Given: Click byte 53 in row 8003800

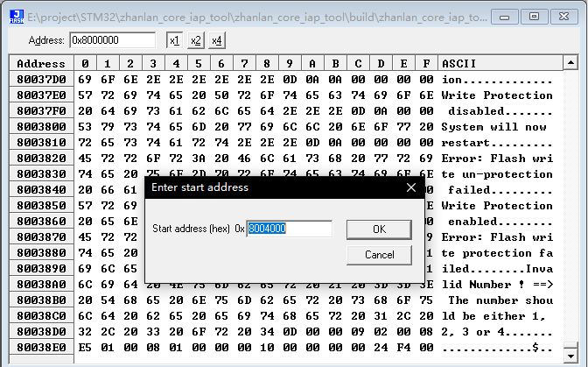Looking at the screenshot, I should pyautogui.click(x=85, y=127).
